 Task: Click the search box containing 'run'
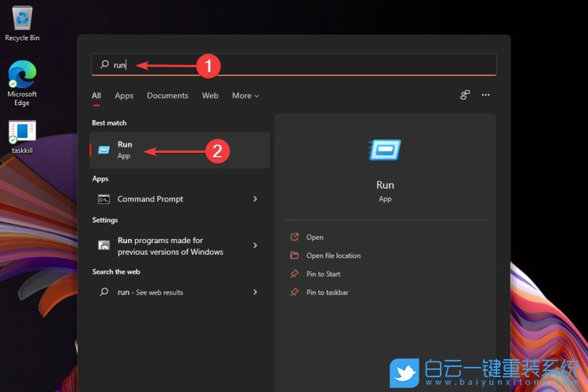coord(294,64)
